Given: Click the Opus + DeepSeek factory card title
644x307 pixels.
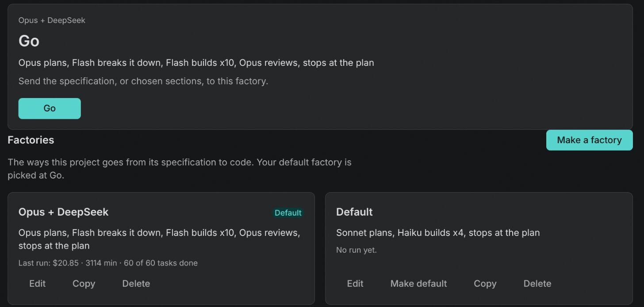Looking at the screenshot, I should point(64,212).
